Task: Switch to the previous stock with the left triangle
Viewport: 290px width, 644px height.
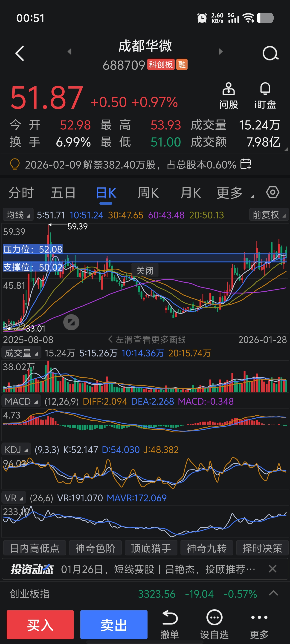Action: click(70, 52)
